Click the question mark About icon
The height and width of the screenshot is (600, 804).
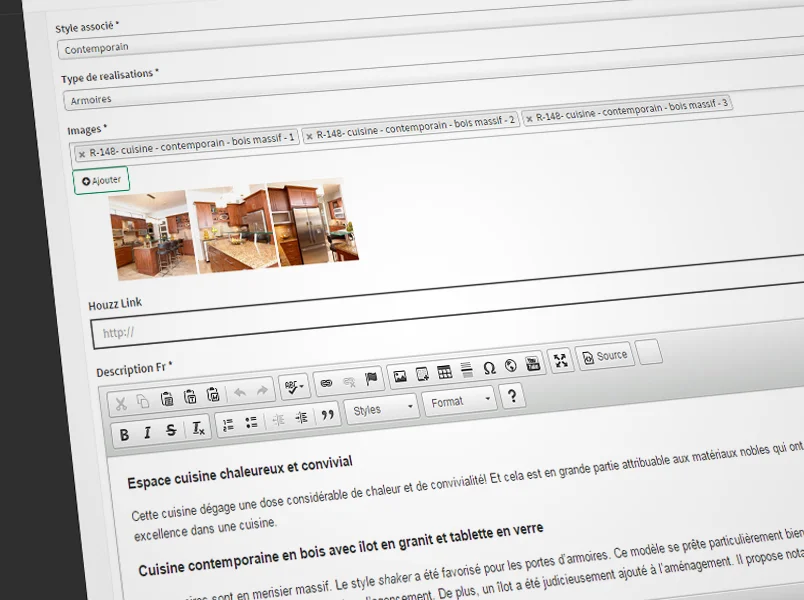pyautogui.click(x=512, y=396)
